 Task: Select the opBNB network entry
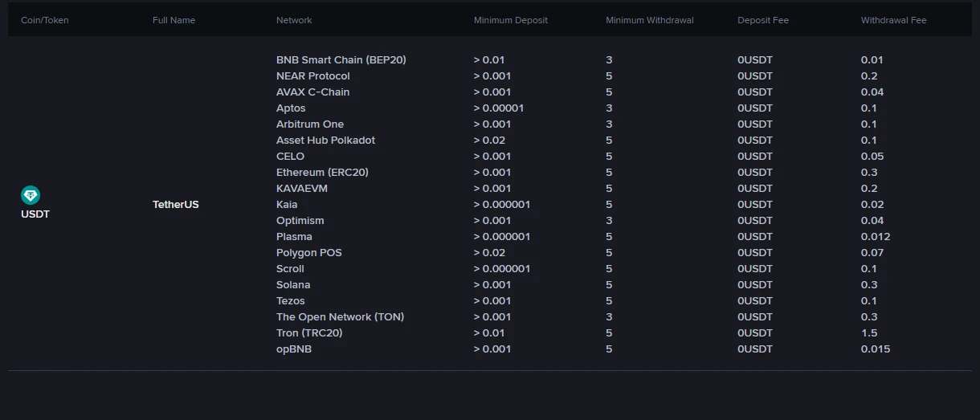(x=294, y=349)
